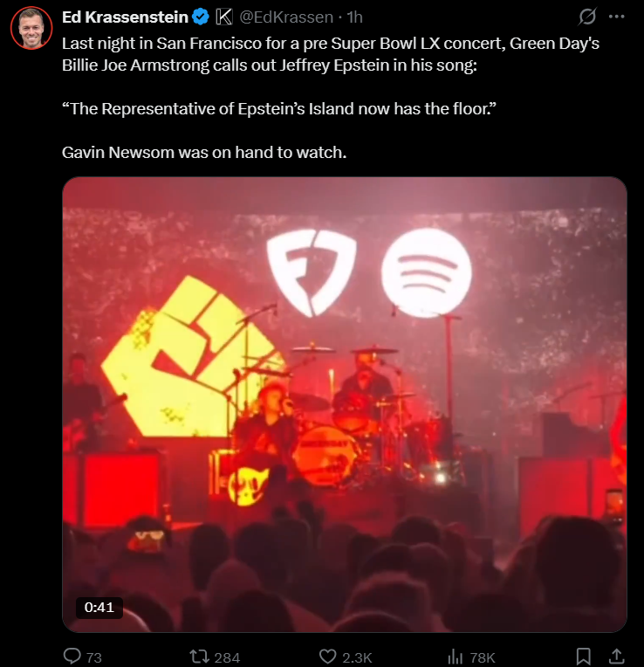
Task: Share the post via upload icon
Action: [x=617, y=656]
